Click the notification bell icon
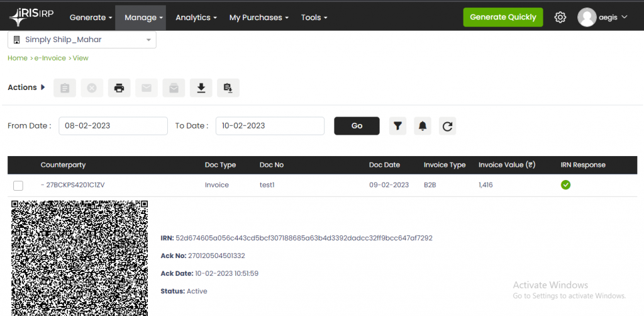Viewport: 644px width, 316px height. [x=422, y=126]
